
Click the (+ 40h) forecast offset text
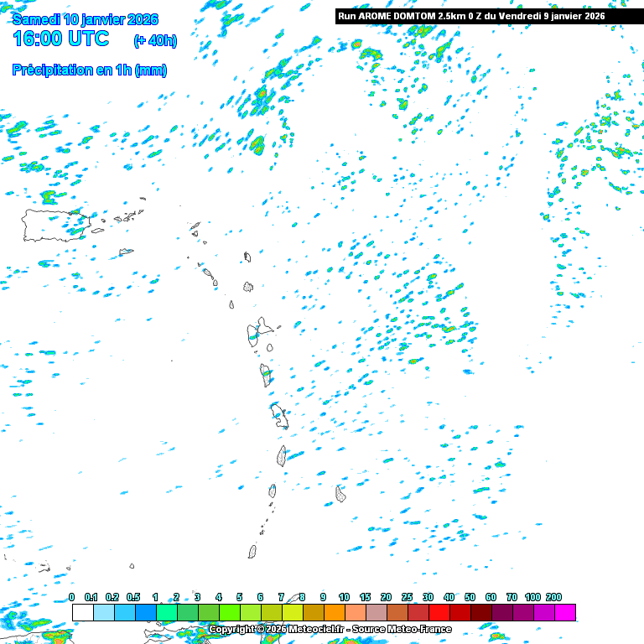coord(155,40)
